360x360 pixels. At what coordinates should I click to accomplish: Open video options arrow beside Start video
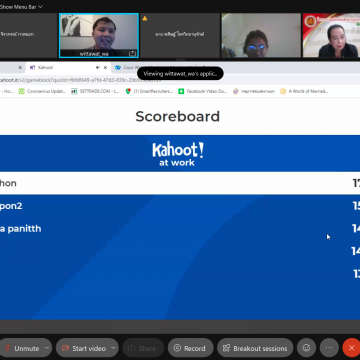[x=114, y=348]
